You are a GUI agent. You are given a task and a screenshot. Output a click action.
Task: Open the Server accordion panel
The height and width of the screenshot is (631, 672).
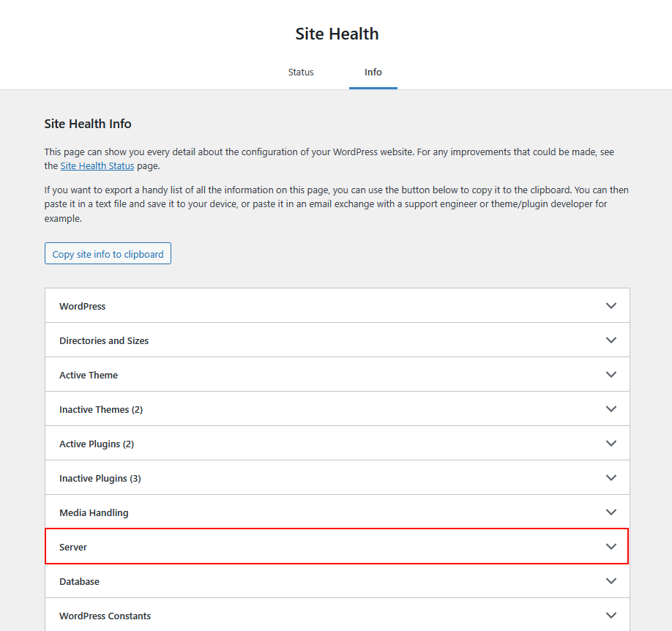point(337,547)
